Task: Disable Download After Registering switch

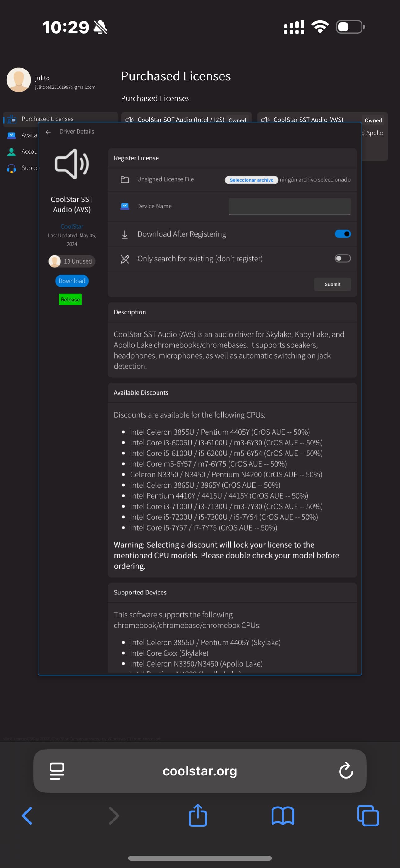Action: tap(342, 234)
